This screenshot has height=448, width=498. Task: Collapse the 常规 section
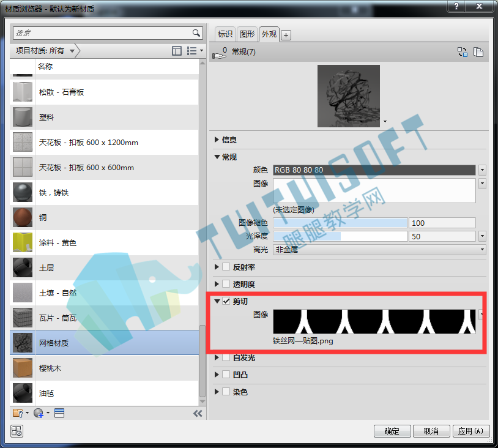(217, 157)
